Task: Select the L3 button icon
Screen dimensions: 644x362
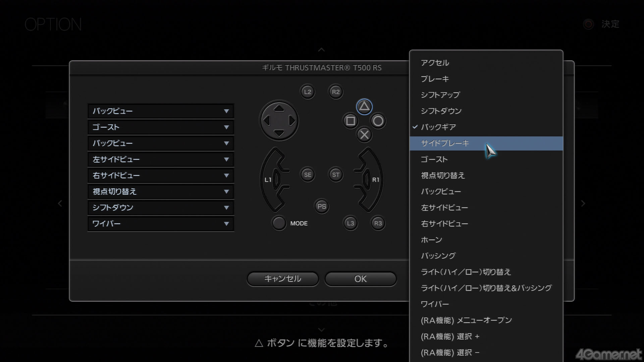Action: click(x=351, y=223)
